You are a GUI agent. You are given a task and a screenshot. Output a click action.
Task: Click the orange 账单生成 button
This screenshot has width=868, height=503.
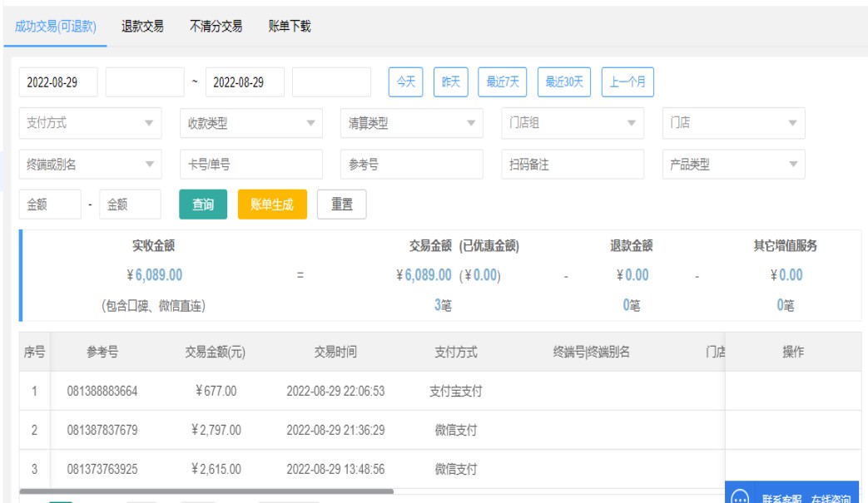pyautogui.click(x=272, y=205)
